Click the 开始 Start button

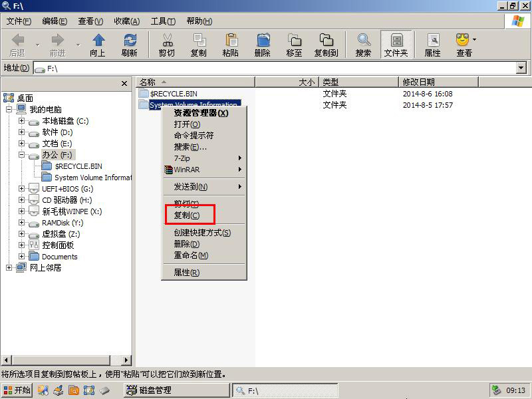[x=17, y=390]
